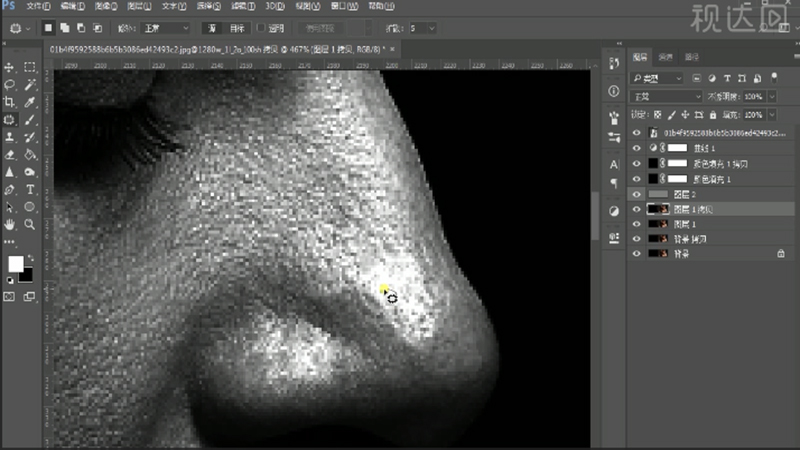Change the screen mode

[30, 297]
